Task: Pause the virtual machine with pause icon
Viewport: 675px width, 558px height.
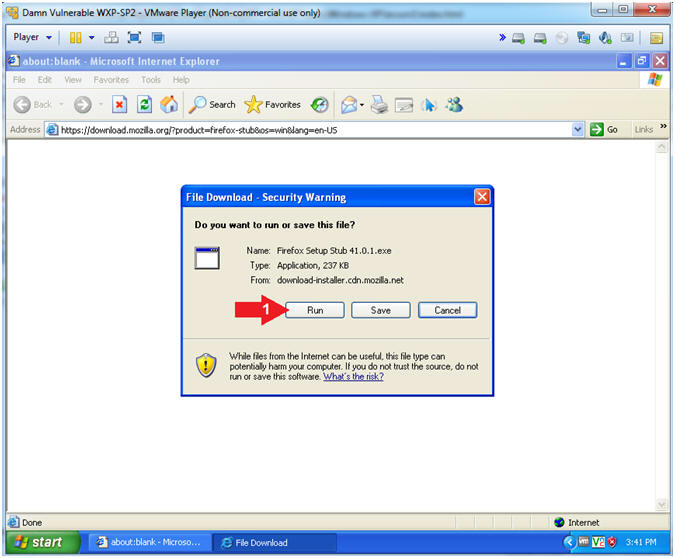Action: point(76,37)
